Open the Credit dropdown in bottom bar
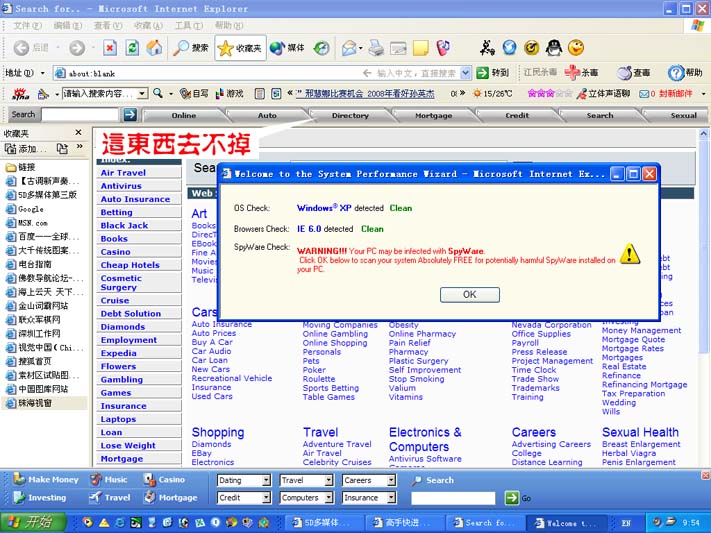Image resolution: width=711 pixels, height=533 pixels. coord(244,498)
